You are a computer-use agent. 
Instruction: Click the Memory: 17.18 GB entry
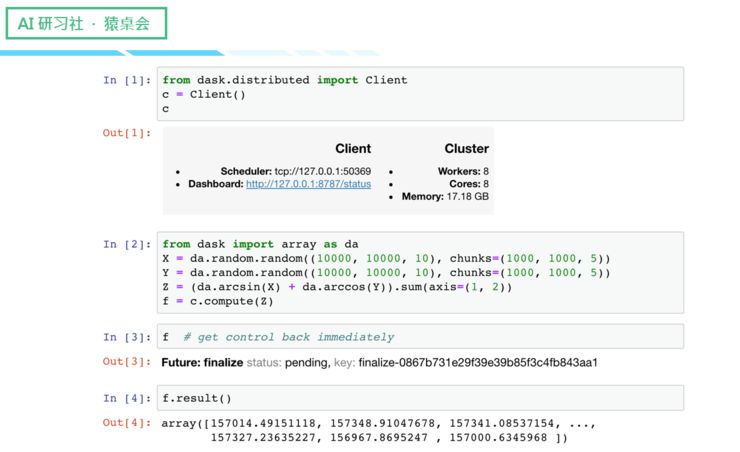tap(445, 197)
